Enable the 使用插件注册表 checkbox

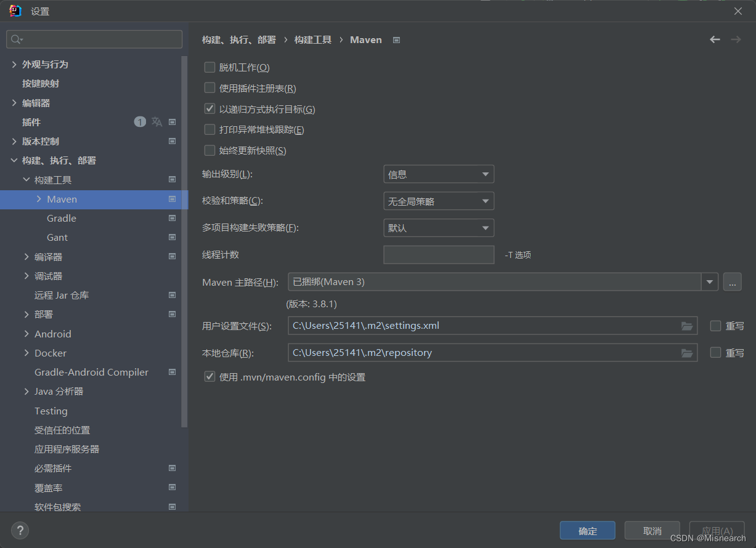209,88
